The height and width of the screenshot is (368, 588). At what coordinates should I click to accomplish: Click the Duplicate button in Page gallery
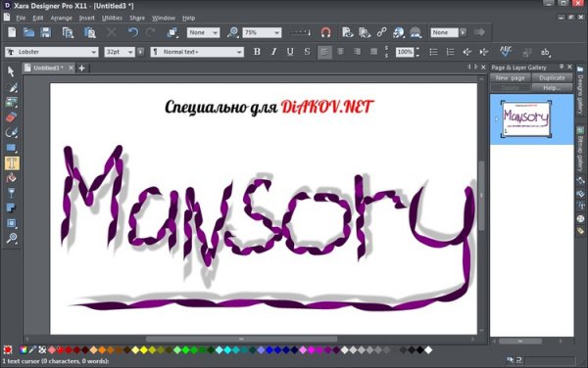(x=552, y=78)
